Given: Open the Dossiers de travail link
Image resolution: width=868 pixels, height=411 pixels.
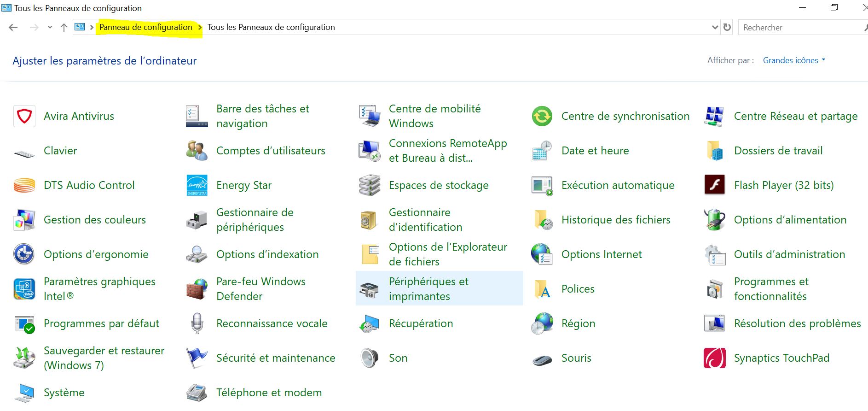Looking at the screenshot, I should pyautogui.click(x=778, y=151).
